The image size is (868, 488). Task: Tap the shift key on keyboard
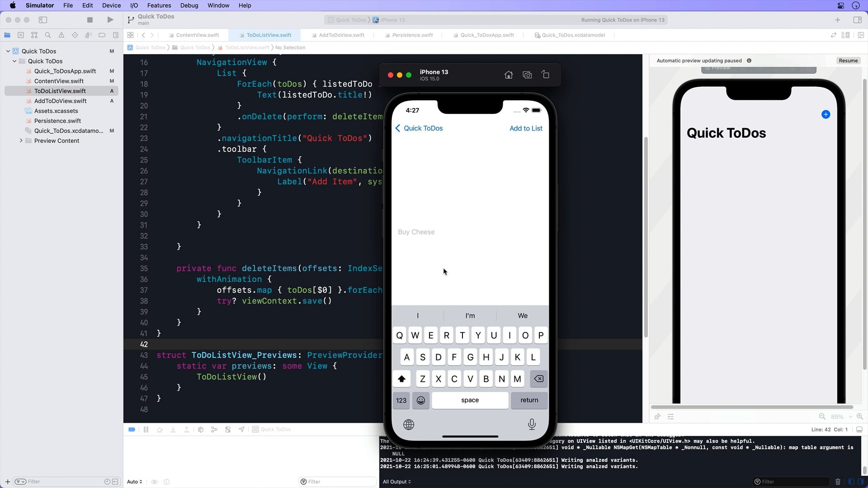(401, 379)
